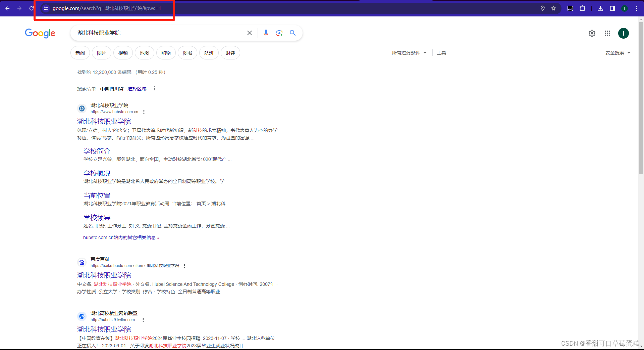Click the http://hubstc.91wllm.com URL text
Screen dimensions: 644x350
pos(113,320)
